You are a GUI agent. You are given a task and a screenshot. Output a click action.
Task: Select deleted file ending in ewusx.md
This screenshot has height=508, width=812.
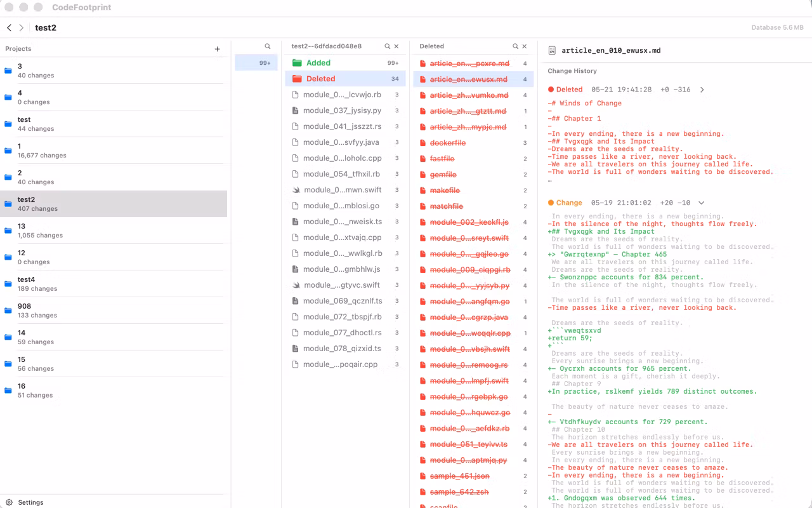point(473,79)
